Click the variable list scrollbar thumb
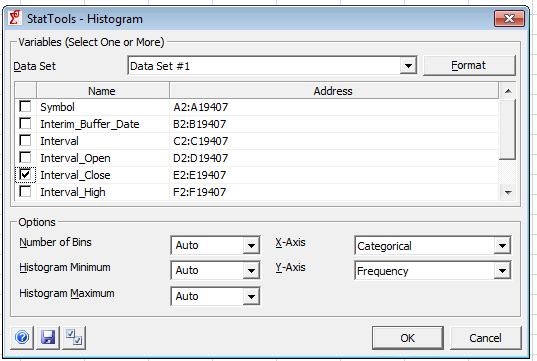This screenshot has width=537, height=361. [508, 129]
